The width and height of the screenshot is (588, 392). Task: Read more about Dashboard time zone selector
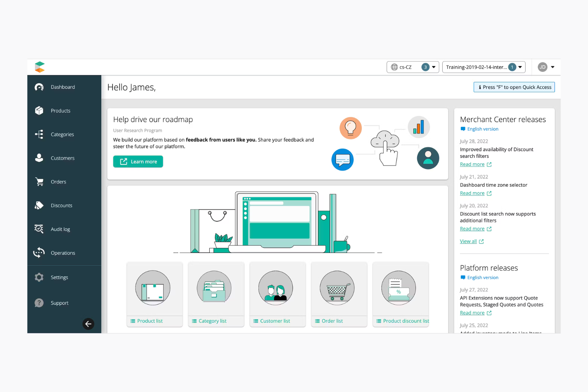coord(472,193)
